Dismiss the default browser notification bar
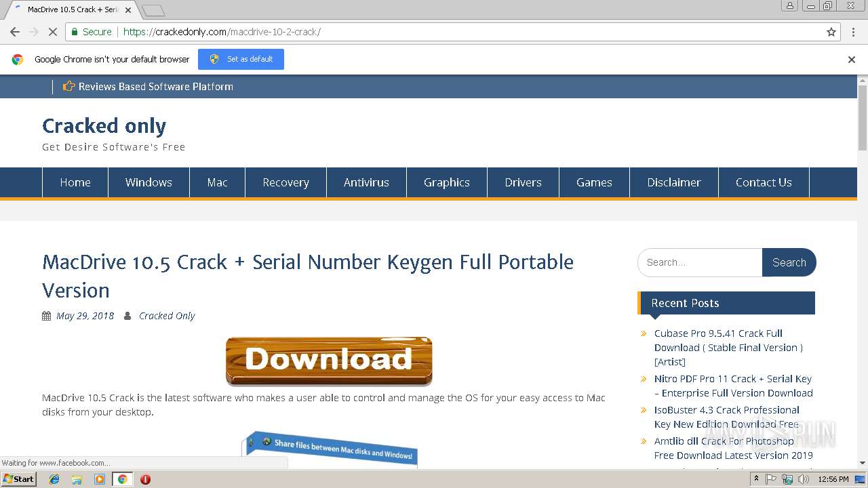 coord(852,60)
